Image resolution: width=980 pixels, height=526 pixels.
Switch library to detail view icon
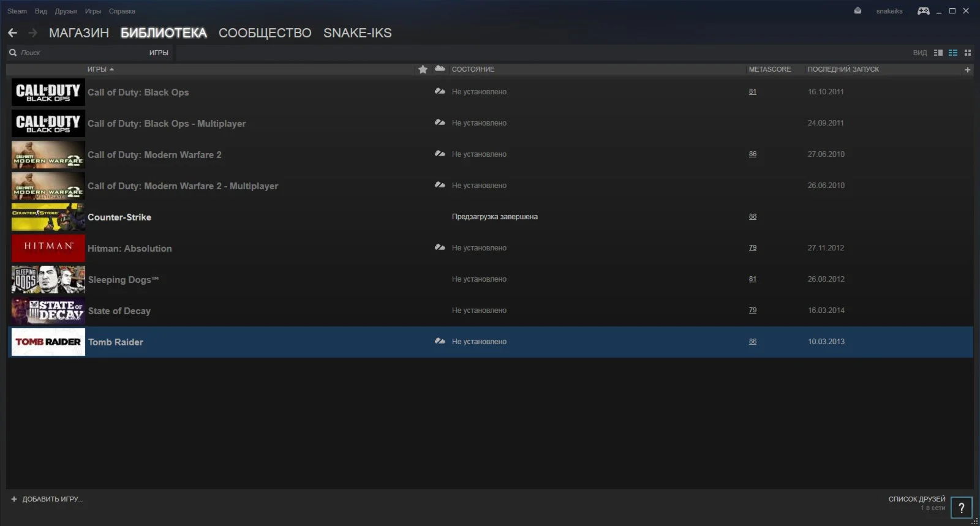938,53
